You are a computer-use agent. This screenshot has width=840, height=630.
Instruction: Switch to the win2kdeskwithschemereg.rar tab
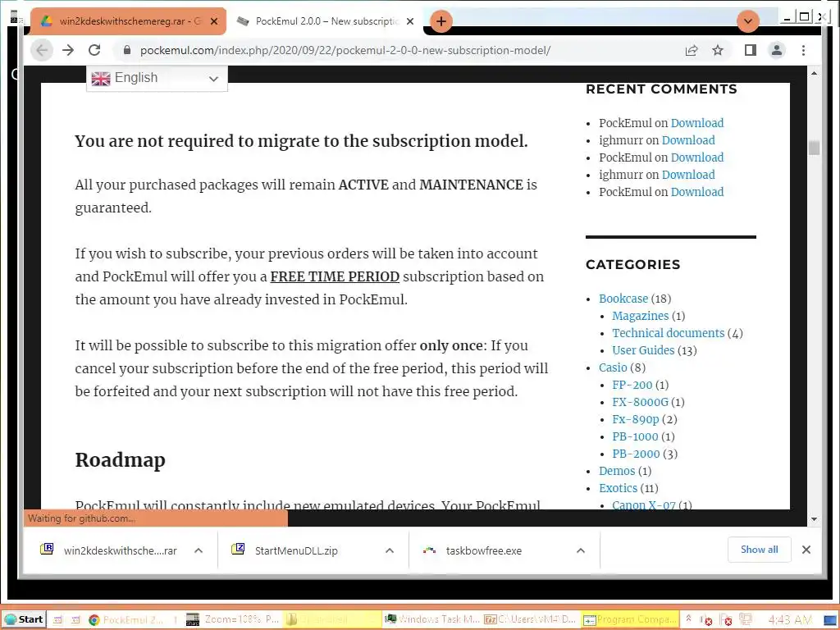click(127, 21)
